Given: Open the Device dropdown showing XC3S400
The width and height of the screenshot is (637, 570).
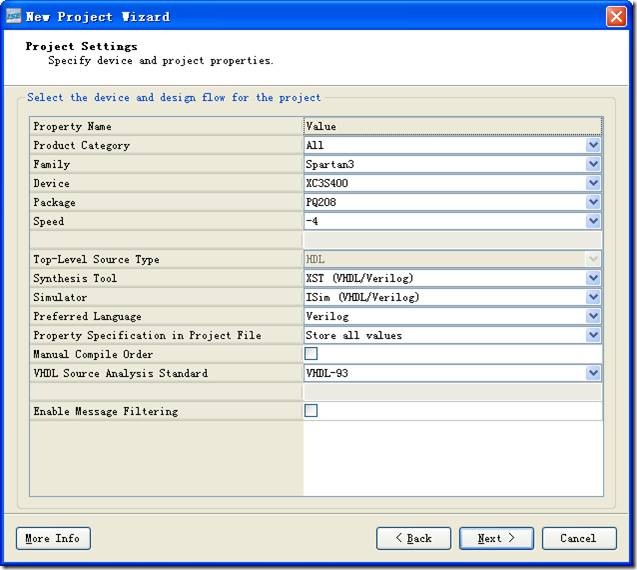Looking at the screenshot, I should click(593, 183).
